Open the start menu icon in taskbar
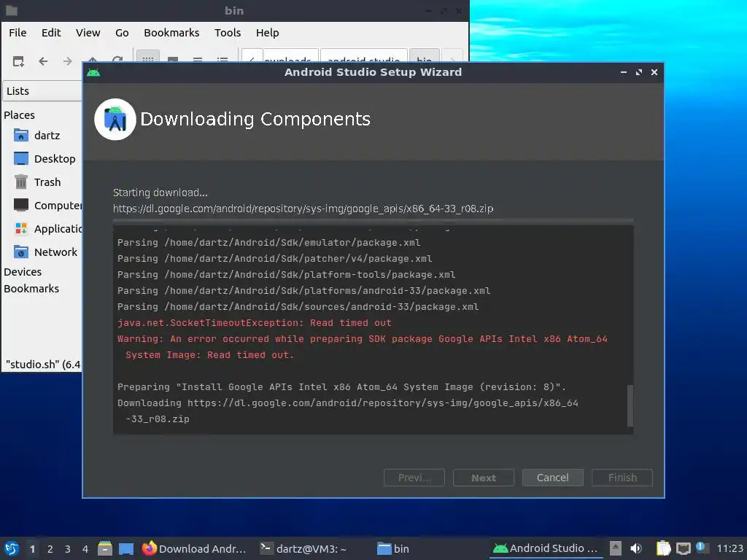The width and height of the screenshot is (747, 560). pyautogui.click(x=12, y=548)
